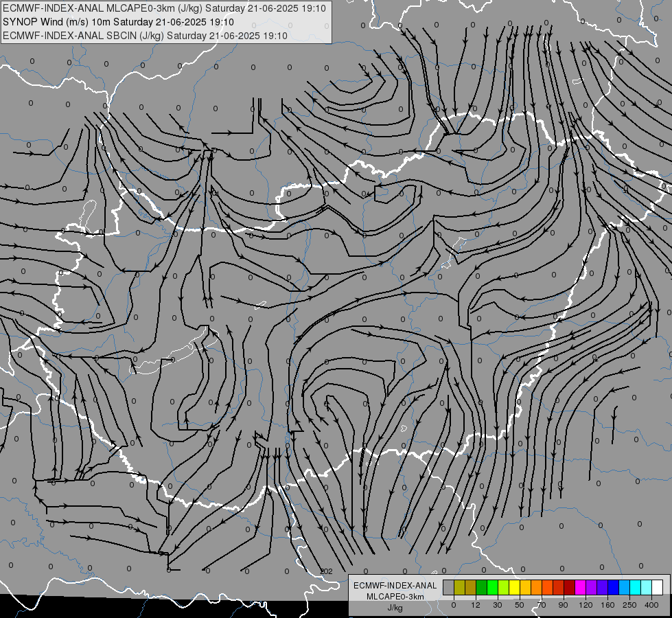672x618 pixels.
Task: Click the '202' value on the map
Action: (326, 571)
